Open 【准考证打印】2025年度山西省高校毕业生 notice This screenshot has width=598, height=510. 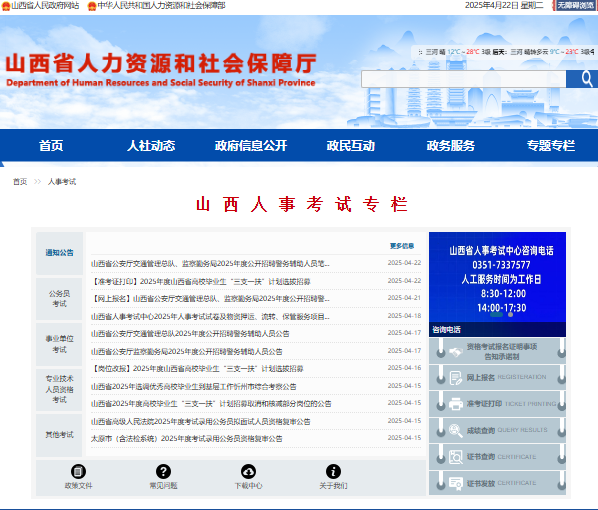201,282
